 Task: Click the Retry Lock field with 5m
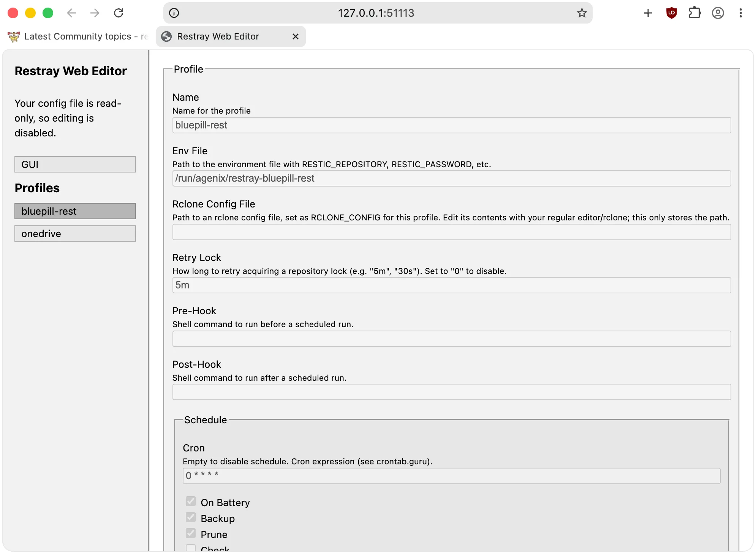point(452,285)
